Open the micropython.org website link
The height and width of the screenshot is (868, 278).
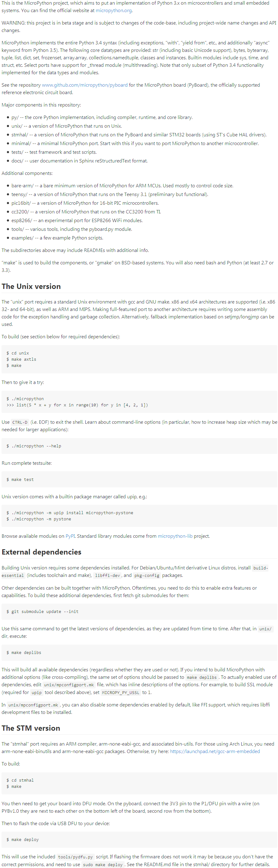[114, 11]
